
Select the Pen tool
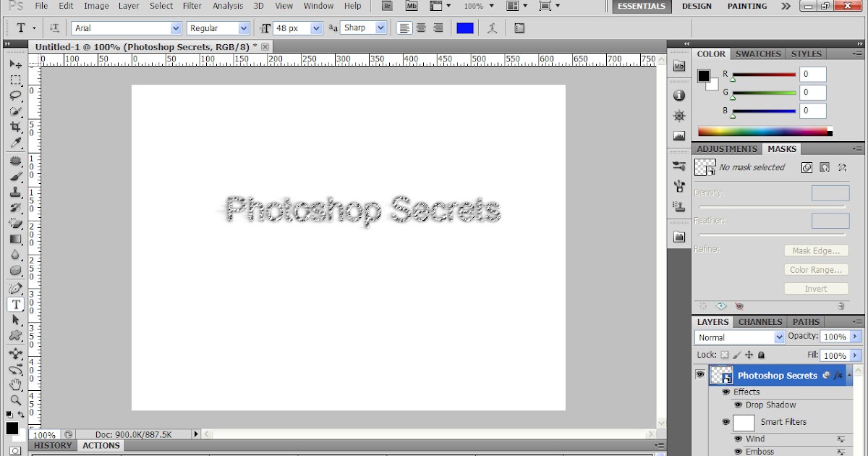click(15, 289)
